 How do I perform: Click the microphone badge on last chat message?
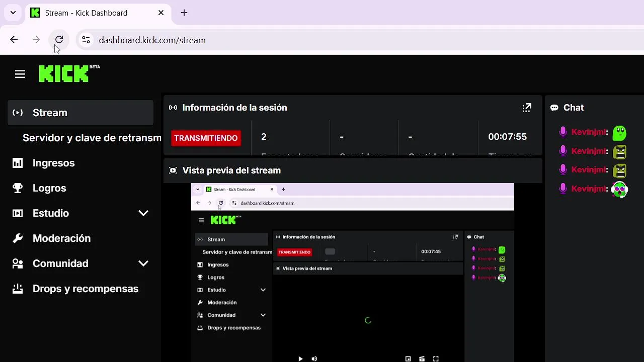point(563,189)
